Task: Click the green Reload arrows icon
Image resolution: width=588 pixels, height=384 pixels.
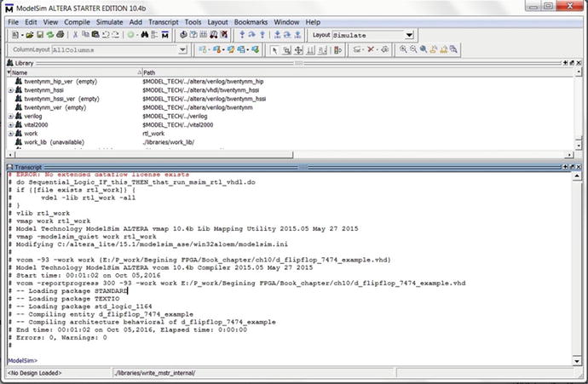Action: point(50,35)
